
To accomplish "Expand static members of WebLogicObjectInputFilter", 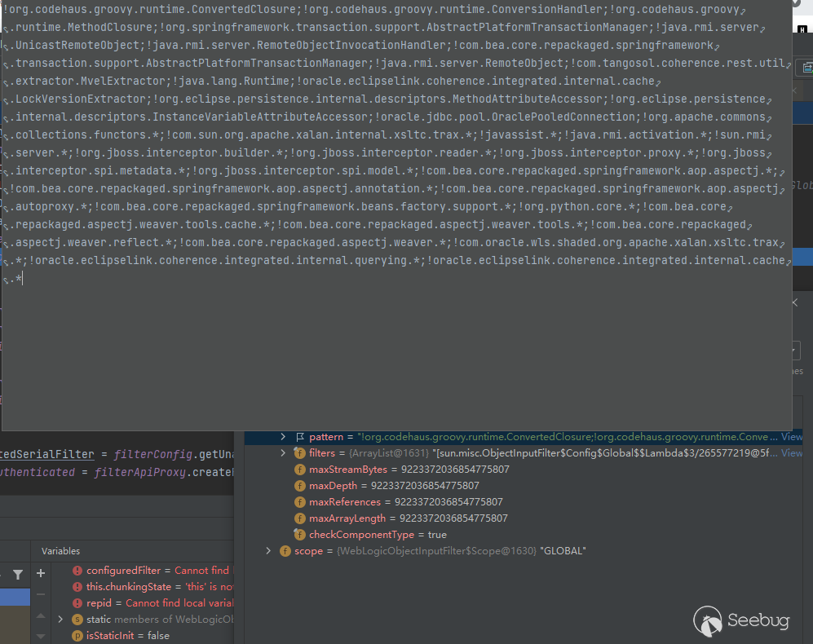I will (60, 620).
